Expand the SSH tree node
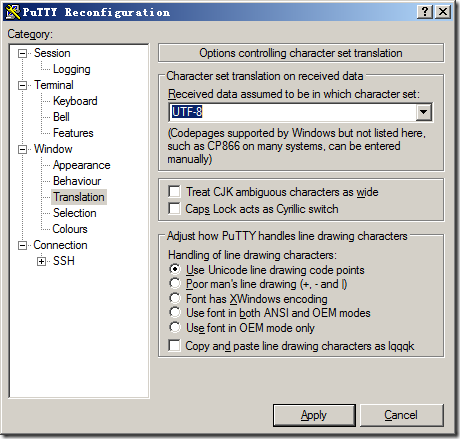Screen dimensions: 460x439 point(41,261)
